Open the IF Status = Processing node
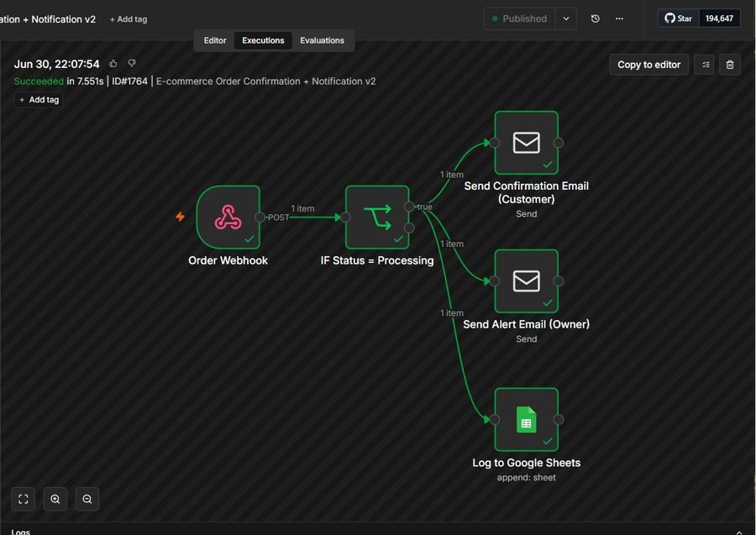This screenshot has height=535, width=756. 377,217
